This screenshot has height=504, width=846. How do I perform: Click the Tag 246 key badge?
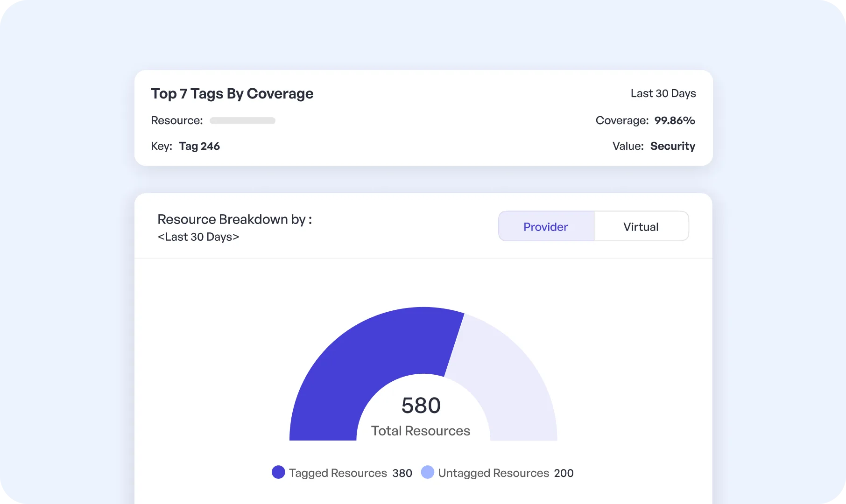(199, 146)
